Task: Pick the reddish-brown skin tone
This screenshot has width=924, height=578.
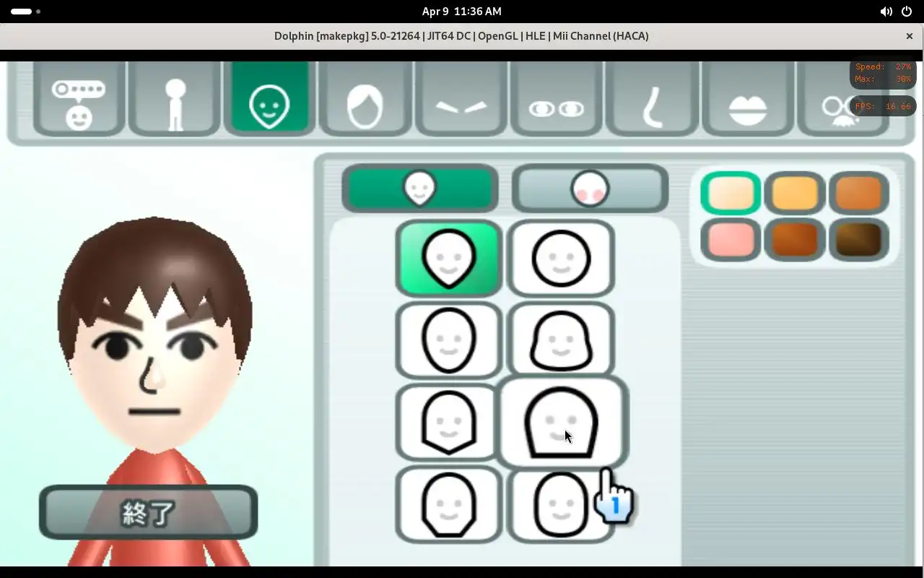Action: [x=795, y=239]
